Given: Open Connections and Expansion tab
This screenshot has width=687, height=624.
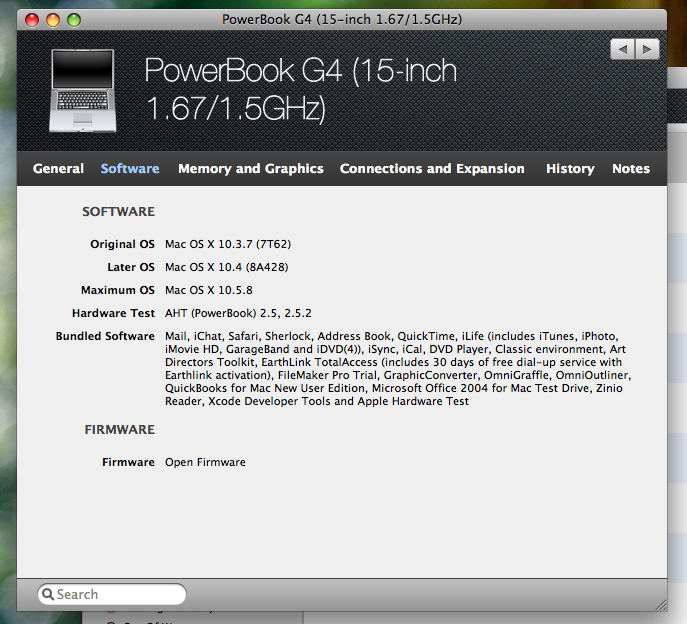Looking at the screenshot, I should coord(432,169).
